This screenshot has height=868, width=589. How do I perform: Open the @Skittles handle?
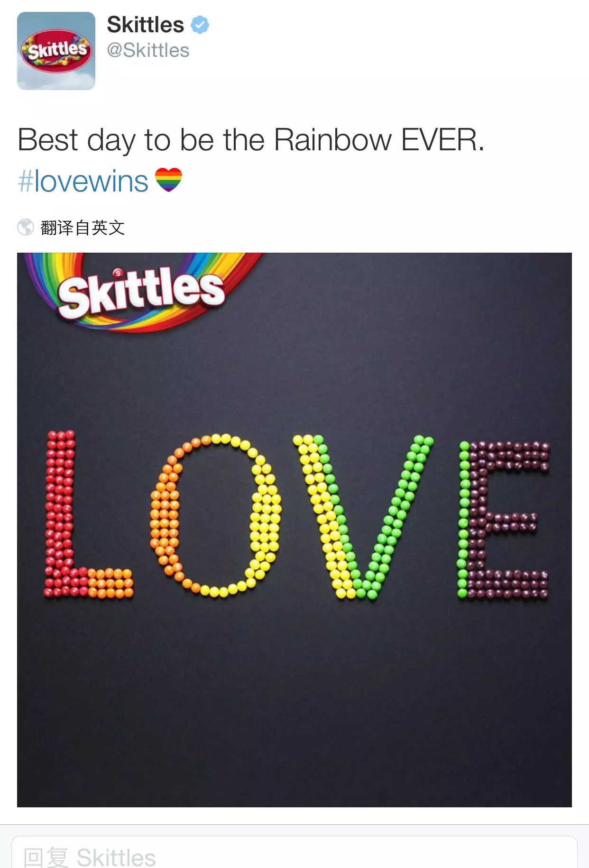pyautogui.click(x=148, y=50)
